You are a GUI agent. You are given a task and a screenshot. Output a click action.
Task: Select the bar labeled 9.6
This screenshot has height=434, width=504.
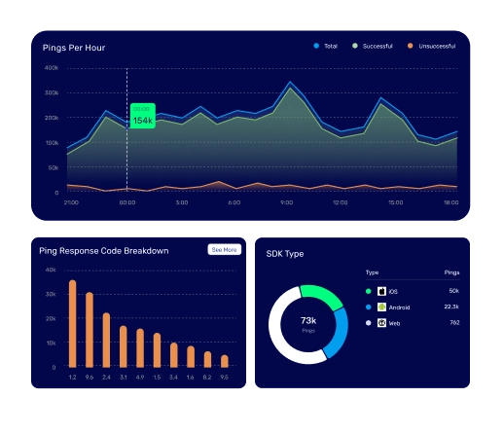click(x=90, y=330)
